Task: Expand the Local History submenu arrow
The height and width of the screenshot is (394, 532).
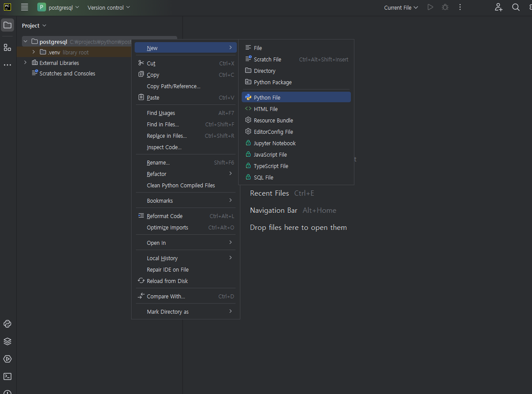Action: click(x=231, y=258)
